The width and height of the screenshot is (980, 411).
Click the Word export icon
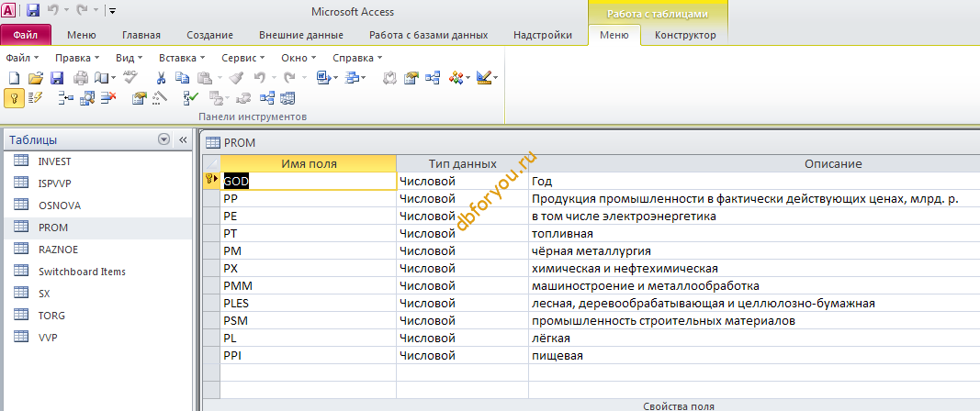click(323, 78)
